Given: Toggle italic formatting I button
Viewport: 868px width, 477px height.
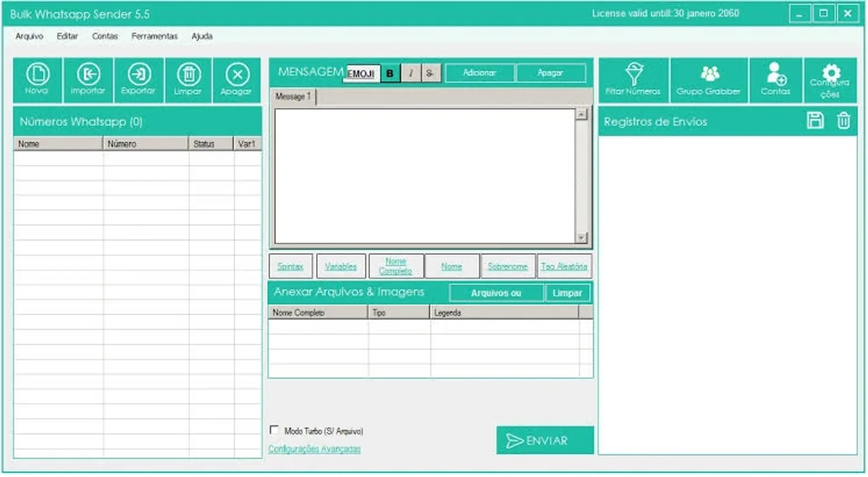Looking at the screenshot, I should click(x=411, y=73).
